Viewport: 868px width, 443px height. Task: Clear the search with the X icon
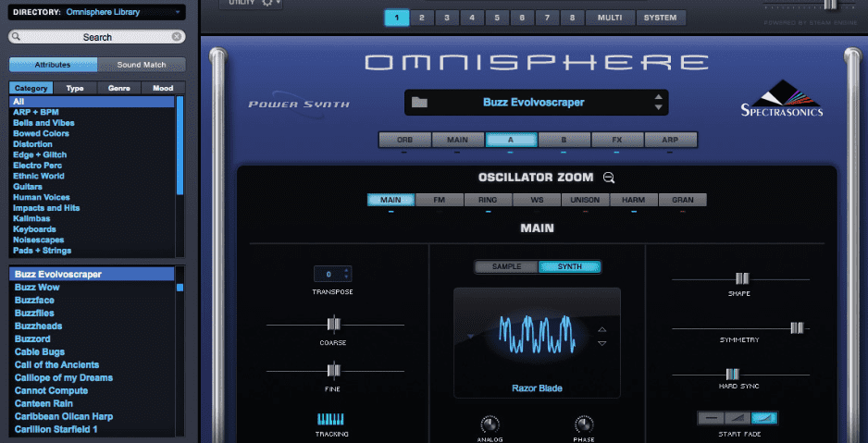176,37
